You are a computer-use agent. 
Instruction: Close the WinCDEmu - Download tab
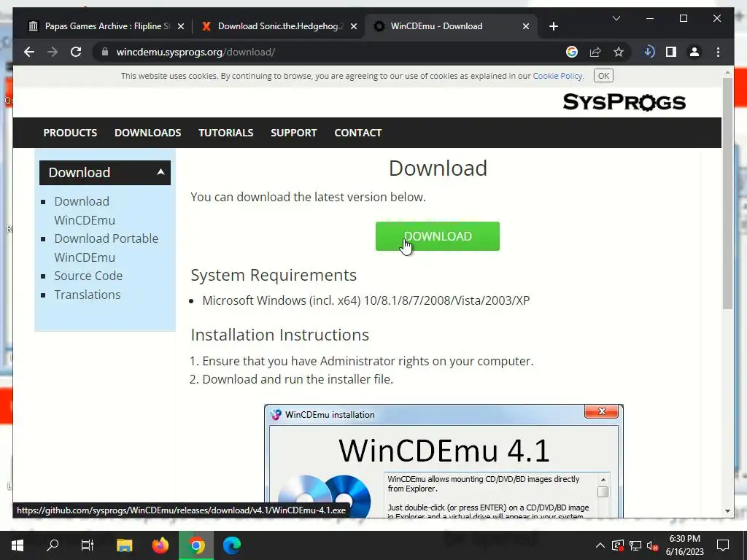click(526, 26)
